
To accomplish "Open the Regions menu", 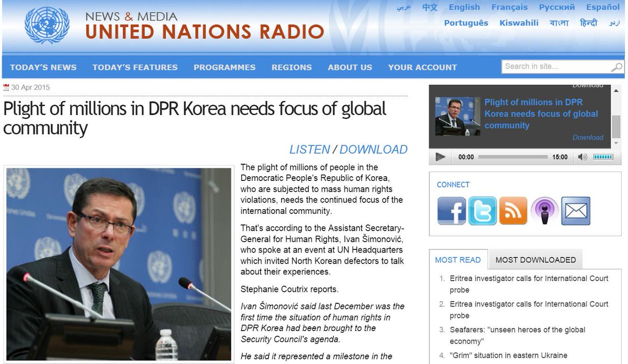I will (x=291, y=67).
